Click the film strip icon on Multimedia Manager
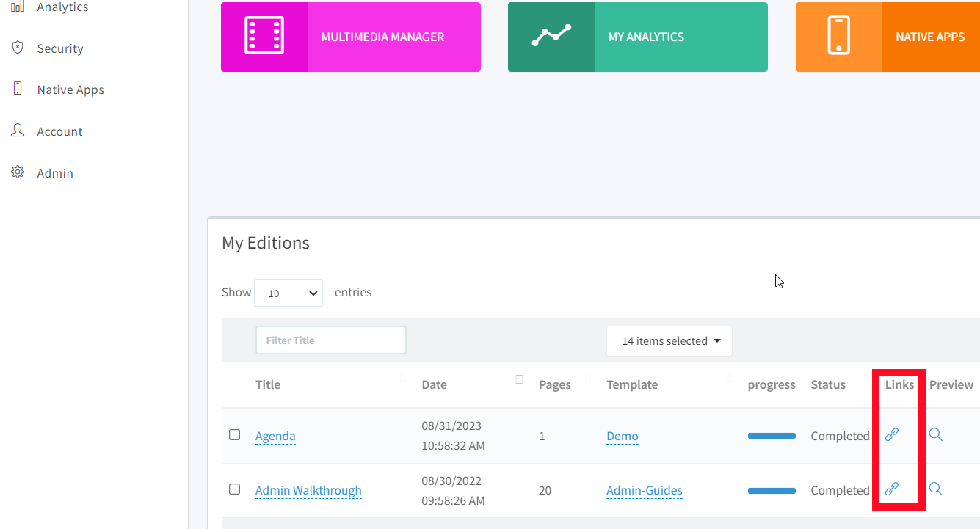 (x=264, y=35)
